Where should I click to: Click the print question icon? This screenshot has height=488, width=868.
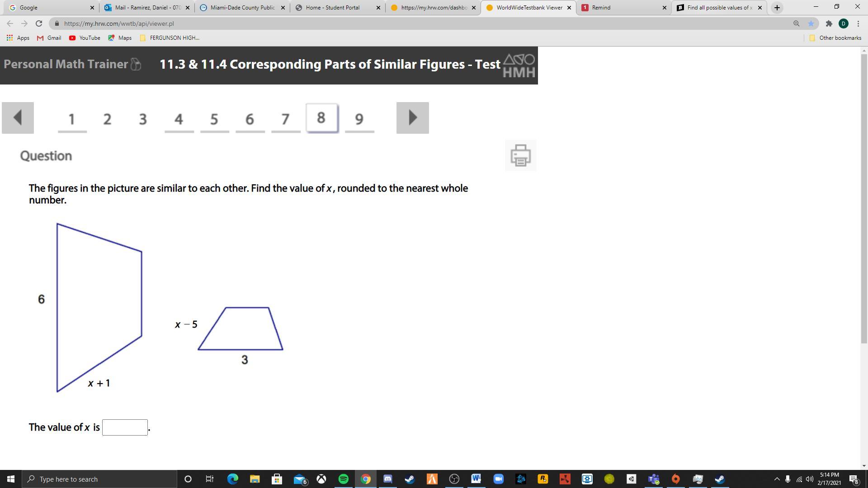click(520, 155)
